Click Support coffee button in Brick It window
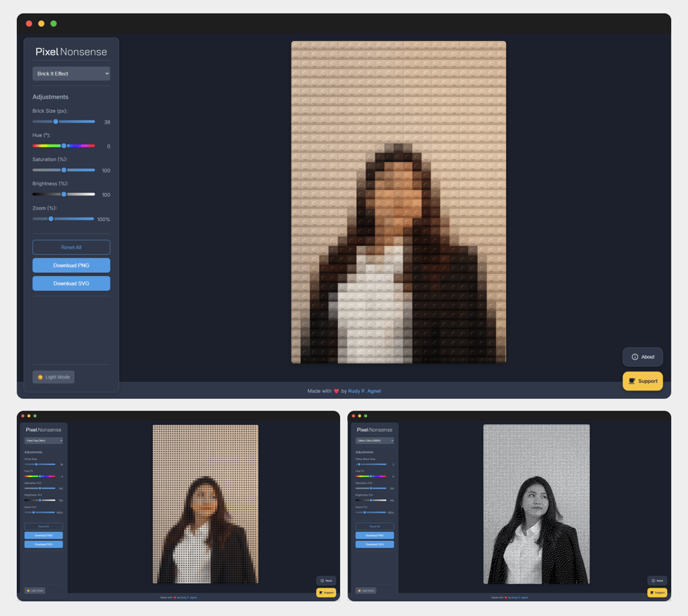This screenshot has width=688, height=616. point(643,381)
